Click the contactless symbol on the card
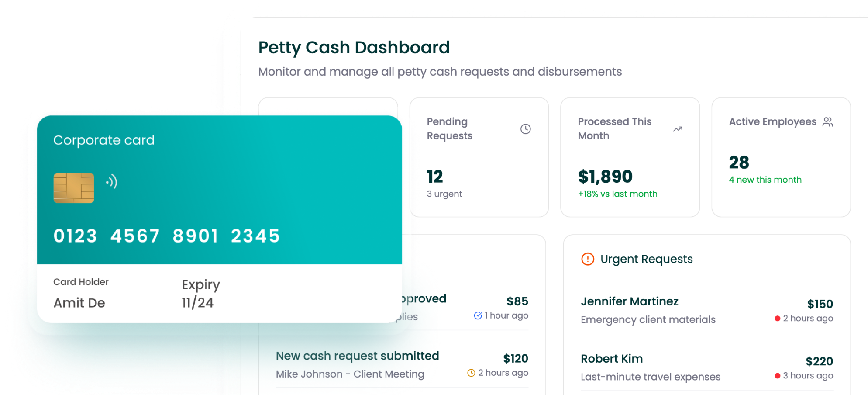 [112, 181]
